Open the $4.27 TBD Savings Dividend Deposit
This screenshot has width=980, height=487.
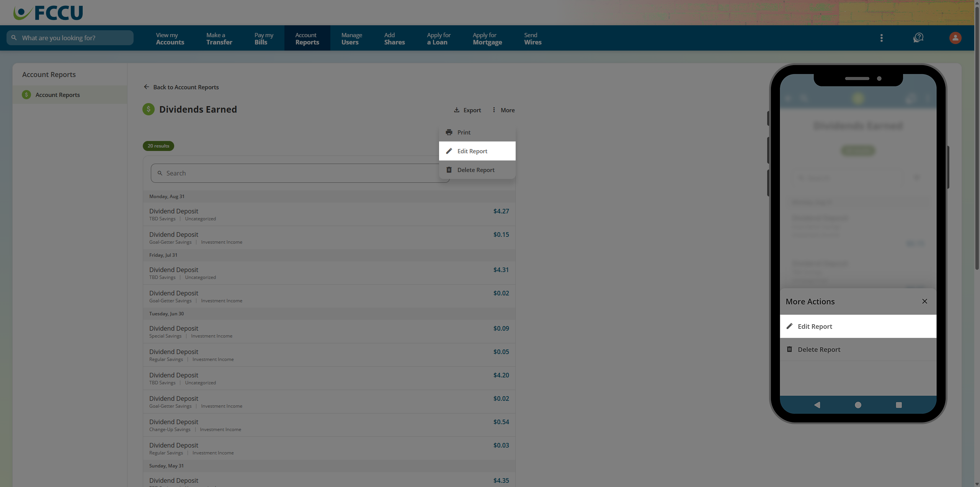tap(329, 214)
